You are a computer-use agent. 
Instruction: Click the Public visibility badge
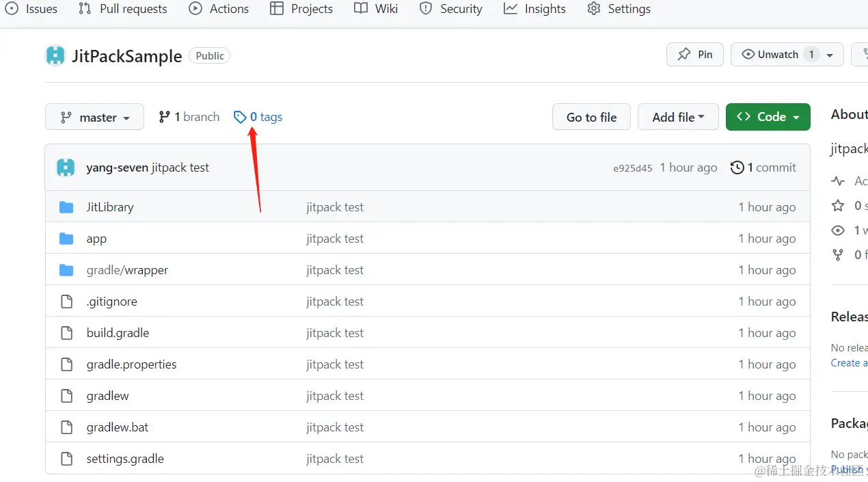point(209,56)
